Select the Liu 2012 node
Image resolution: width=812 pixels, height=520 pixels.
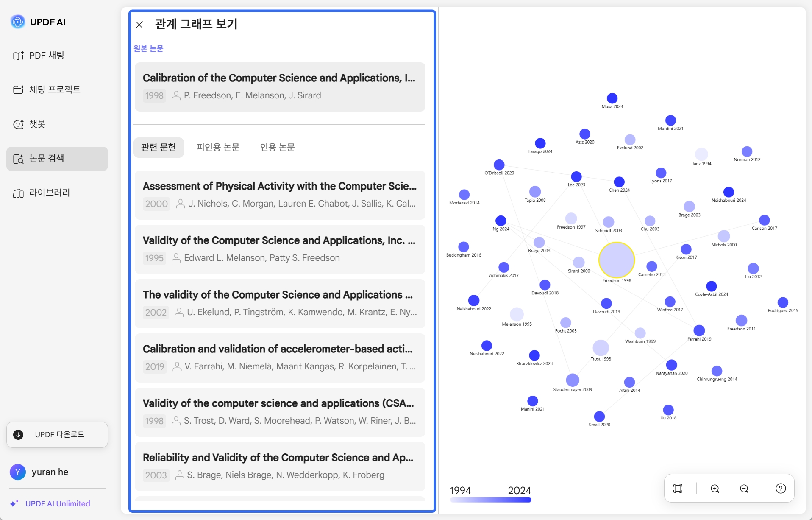[754, 268]
